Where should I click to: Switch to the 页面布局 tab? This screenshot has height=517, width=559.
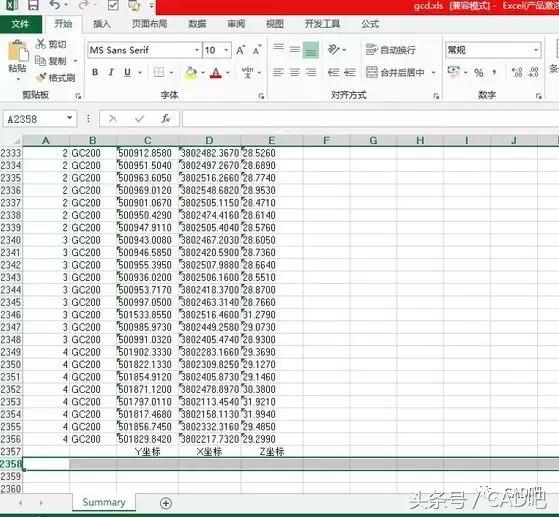tap(150, 24)
